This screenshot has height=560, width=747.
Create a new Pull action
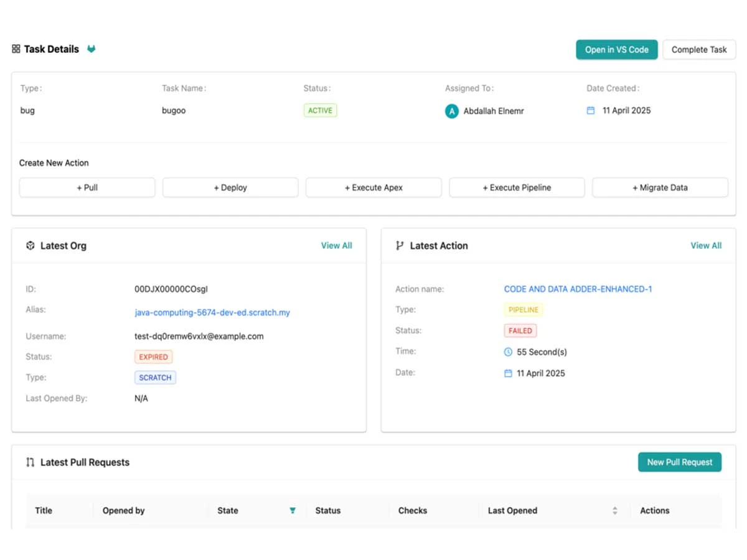pos(87,187)
